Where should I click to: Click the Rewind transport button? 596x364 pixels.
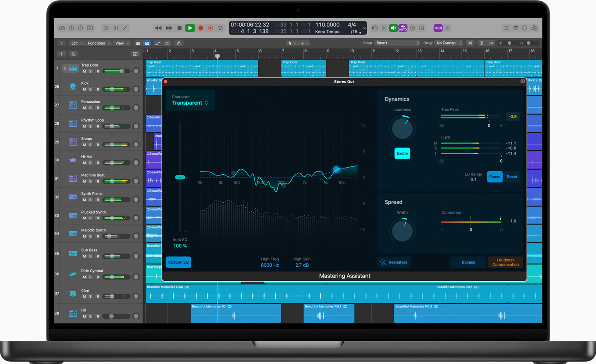pos(158,28)
